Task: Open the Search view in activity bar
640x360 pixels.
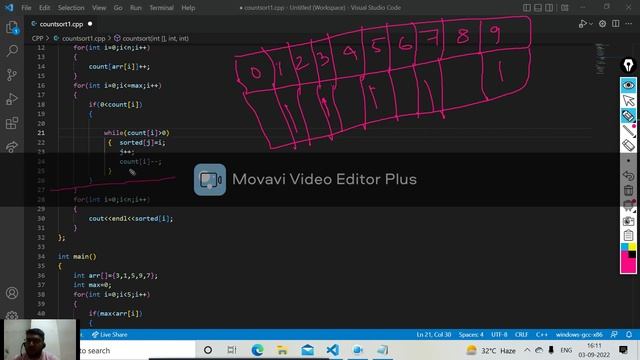Action: click(x=12, y=51)
